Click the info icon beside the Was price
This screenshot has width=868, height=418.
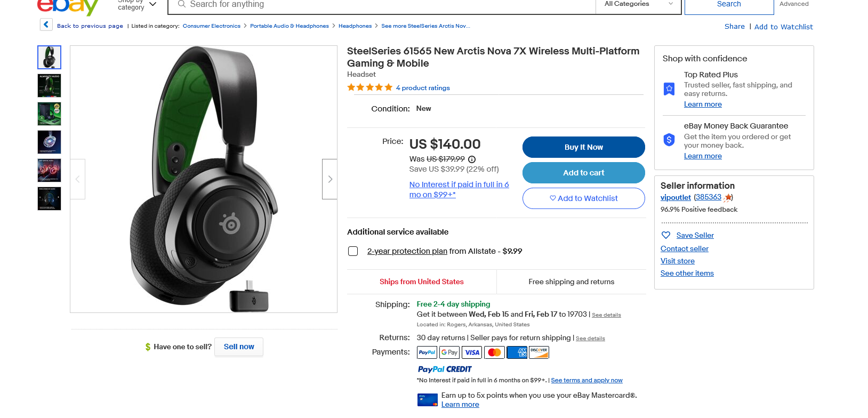pyautogui.click(x=472, y=159)
